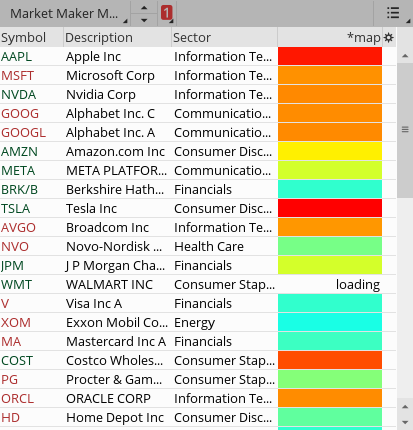Select the AAPL symbol
The image size is (413, 430).
[x=16, y=57]
